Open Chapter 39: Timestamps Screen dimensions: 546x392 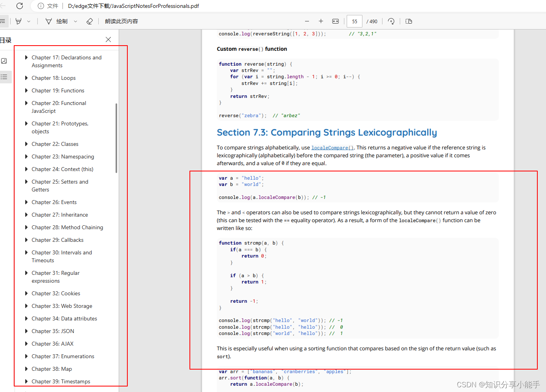point(61,381)
